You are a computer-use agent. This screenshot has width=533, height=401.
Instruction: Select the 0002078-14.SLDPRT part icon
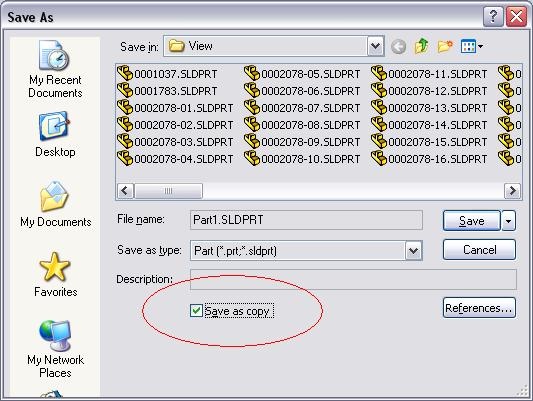tap(379, 124)
